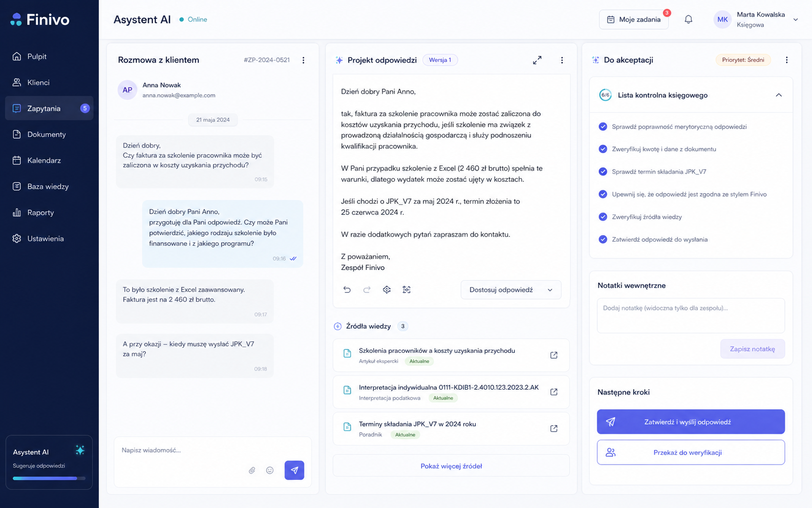Open Do akceptacji three-dot menu
Screen dimensions: 812x508
click(786, 60)
